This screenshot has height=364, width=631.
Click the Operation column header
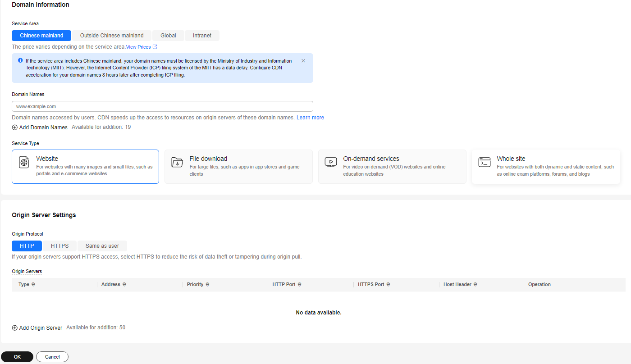pyautogui.click(x=540, y=285)
